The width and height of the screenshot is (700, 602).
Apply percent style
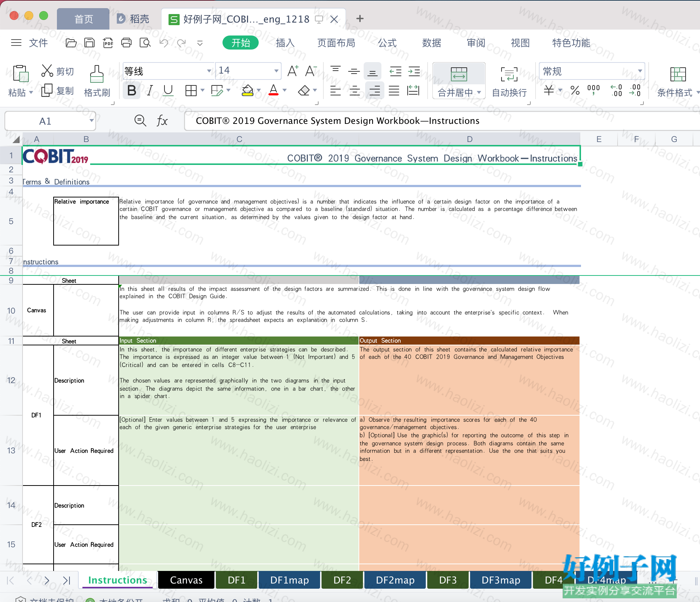(575, 90)
